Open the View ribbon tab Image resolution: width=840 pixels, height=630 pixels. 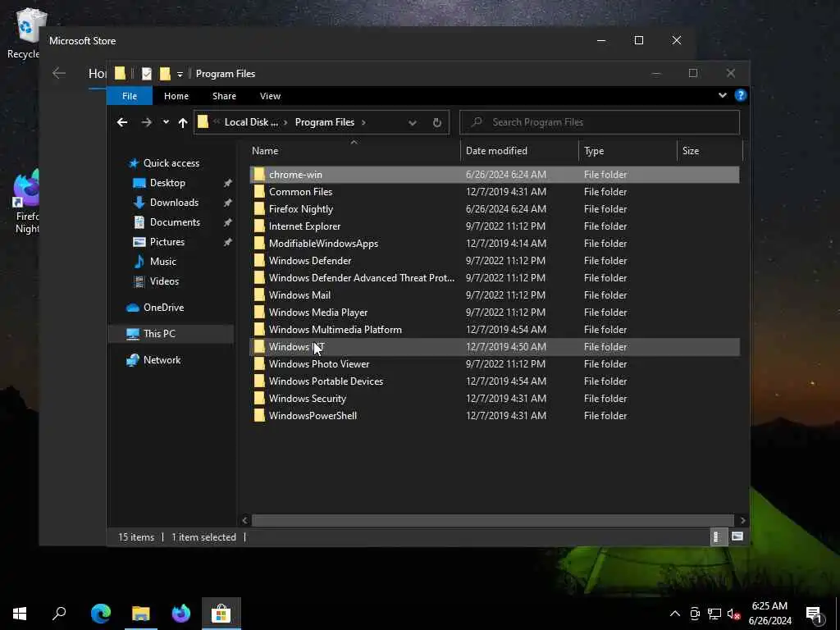click(x=270, y=96)
